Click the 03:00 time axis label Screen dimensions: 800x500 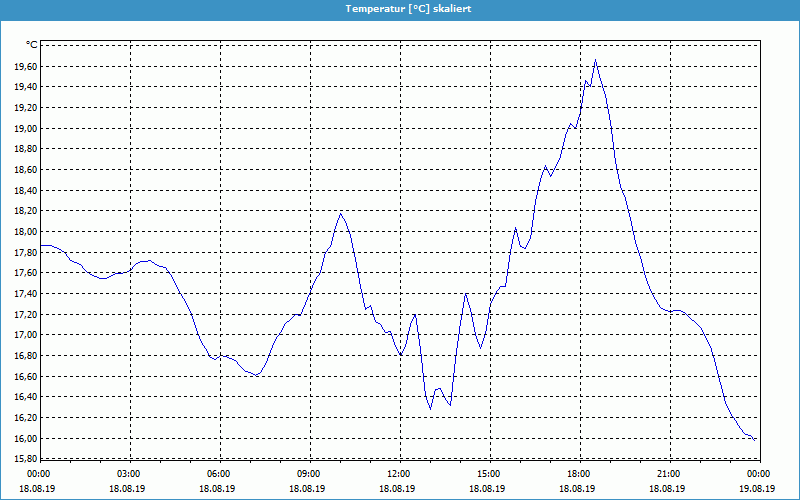point(129,473)
